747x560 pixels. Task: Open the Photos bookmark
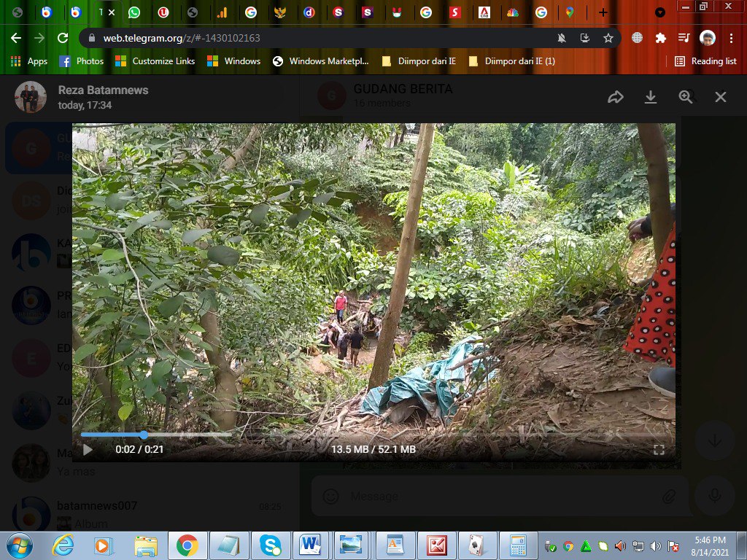coord(82,61)
